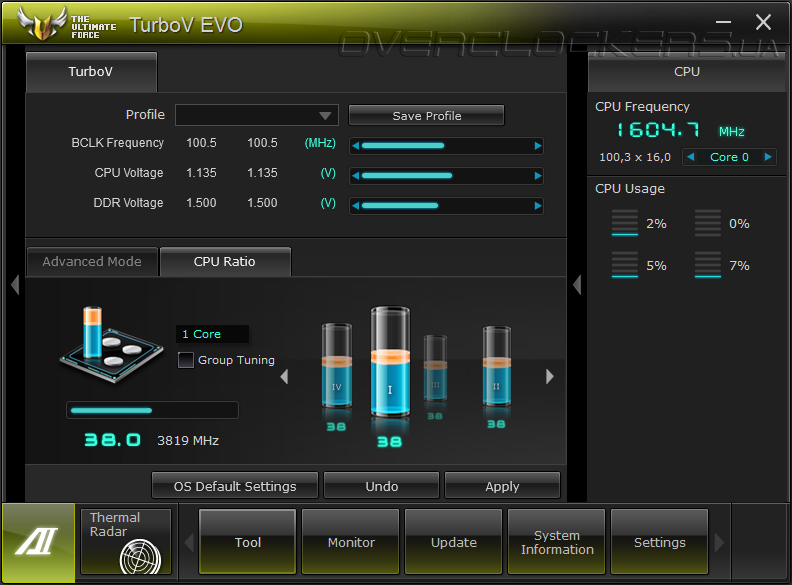Decrease BCLK Frequency with left arrow
The height and width of the screenshot is (585, 792).
point(356,146)
